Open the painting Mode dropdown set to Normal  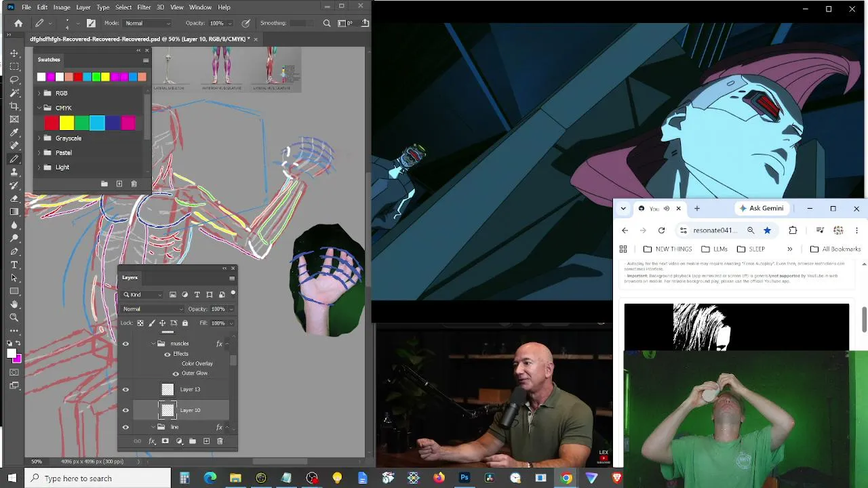point(147,23)
